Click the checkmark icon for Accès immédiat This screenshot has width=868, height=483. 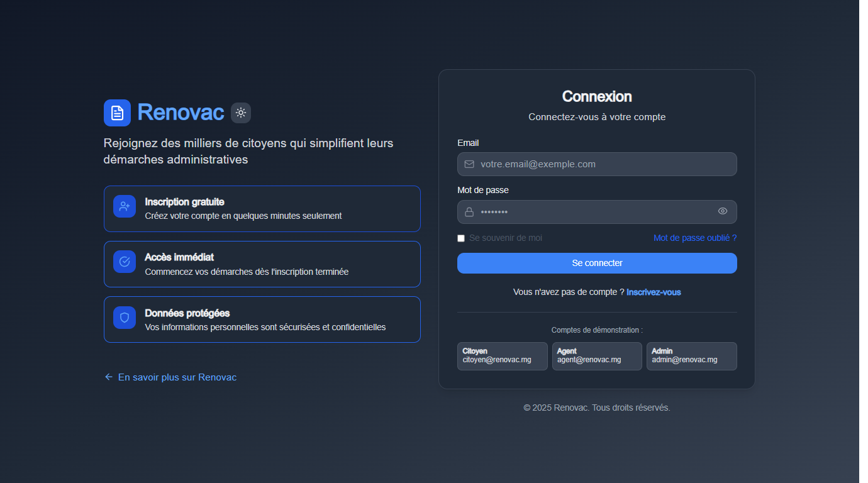coord(125,262)
